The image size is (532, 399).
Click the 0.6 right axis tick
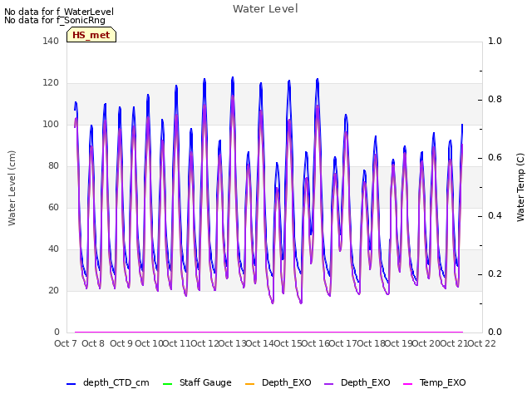[495, 157]
